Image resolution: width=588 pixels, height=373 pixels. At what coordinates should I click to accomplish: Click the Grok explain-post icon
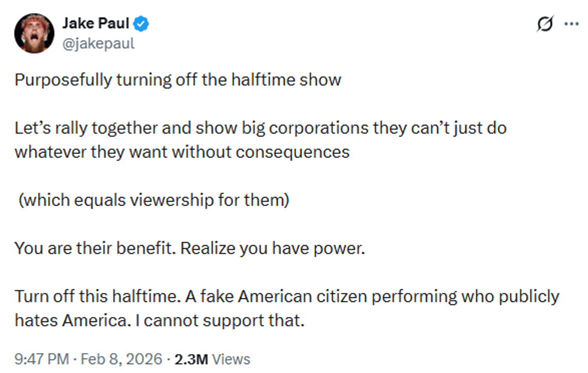(545, 25)
